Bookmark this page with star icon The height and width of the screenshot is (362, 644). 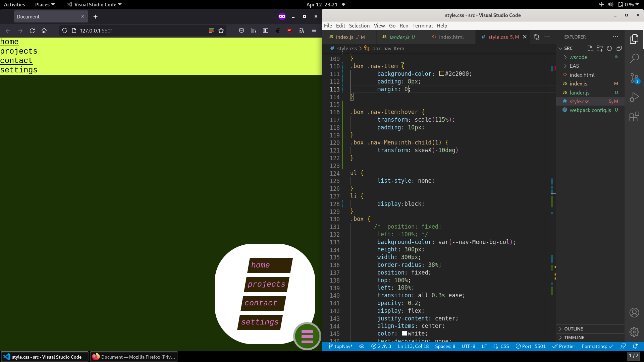221,31
